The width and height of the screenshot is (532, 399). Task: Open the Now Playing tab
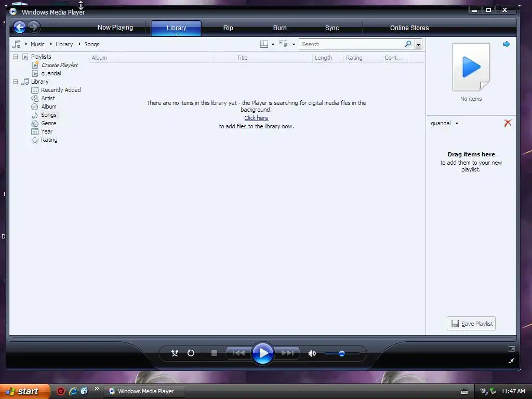point(115,28)
